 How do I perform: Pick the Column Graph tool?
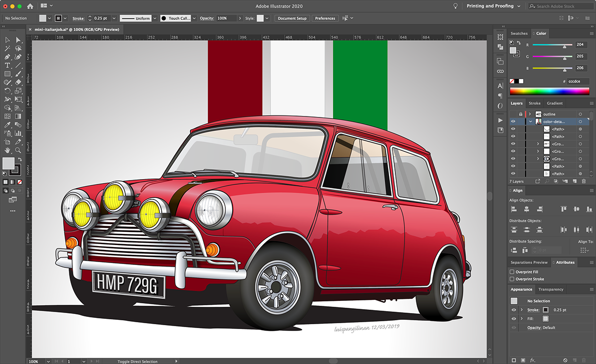(18, 133)
